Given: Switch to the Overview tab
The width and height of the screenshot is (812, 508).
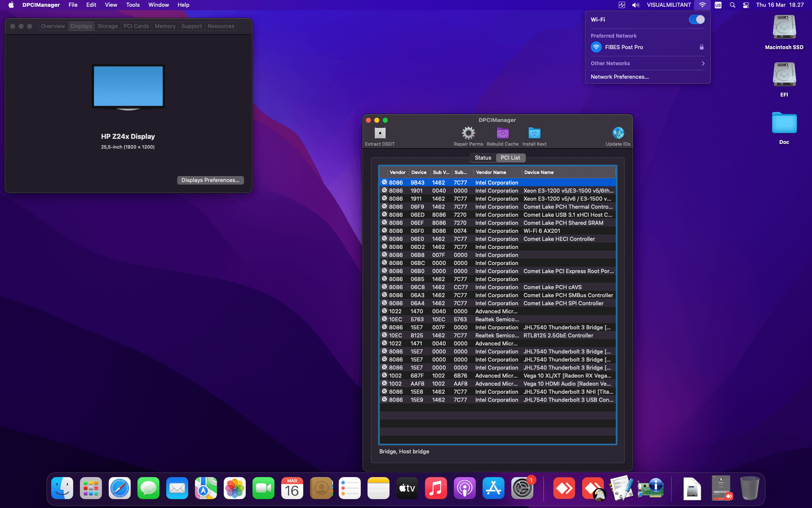Looking at the screenshot, I should point(52,26).
